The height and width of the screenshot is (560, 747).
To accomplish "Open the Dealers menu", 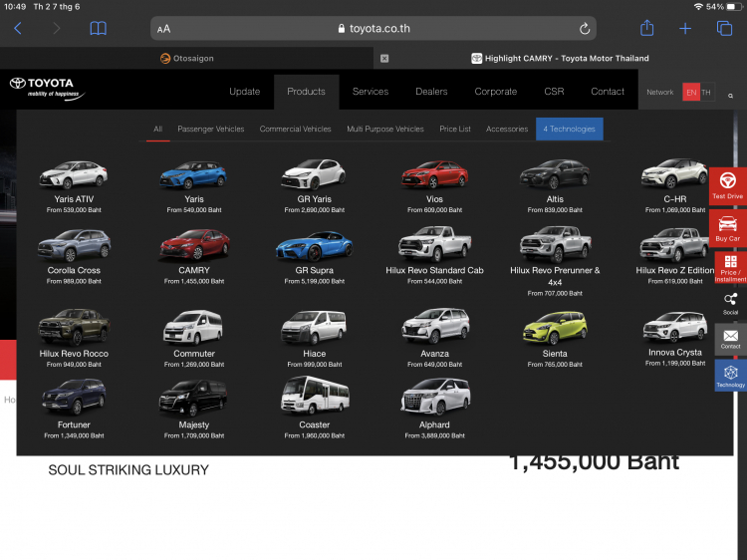I will pyautogui.click(x=431, y=91).
